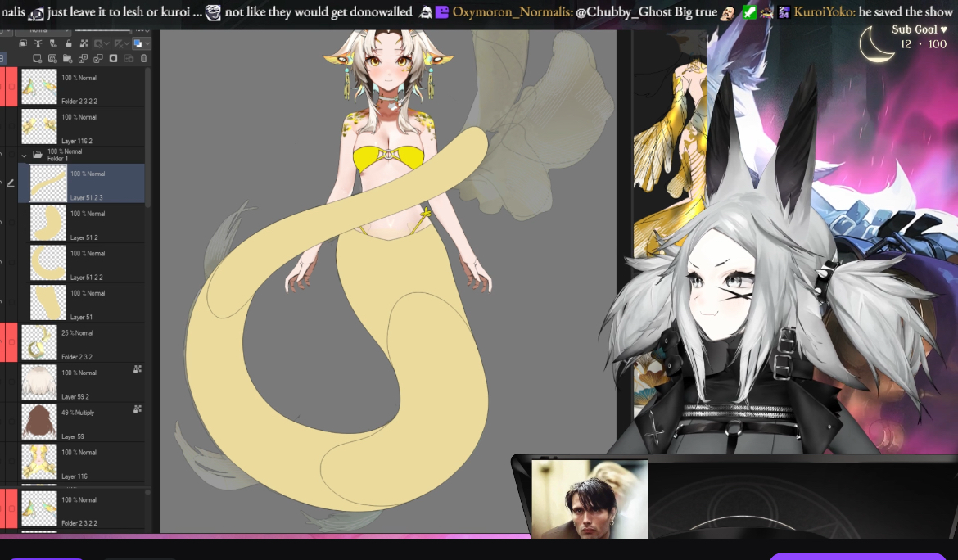This screenshot has height=560, width=958.
Task: Toggle the checkbox beside Layer 51 2
Action: pos(11,223)
